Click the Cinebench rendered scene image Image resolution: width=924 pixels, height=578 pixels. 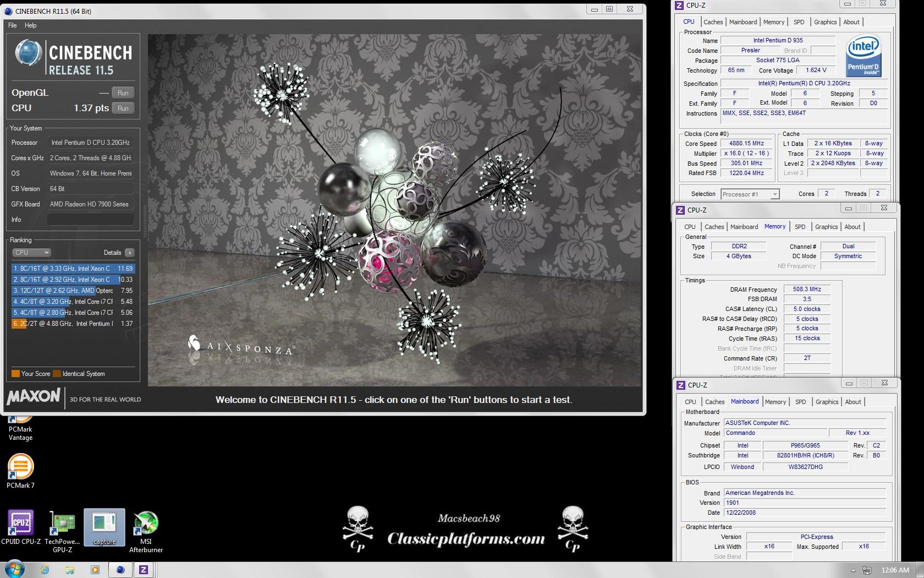[x=394, y=210]
